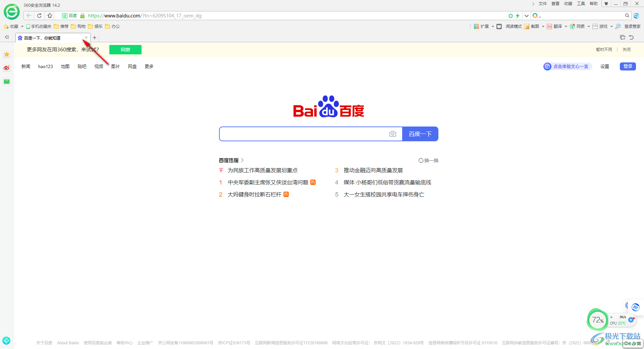
Task: Refresh hot searches with 换一换
Action: tap(428, 160)
